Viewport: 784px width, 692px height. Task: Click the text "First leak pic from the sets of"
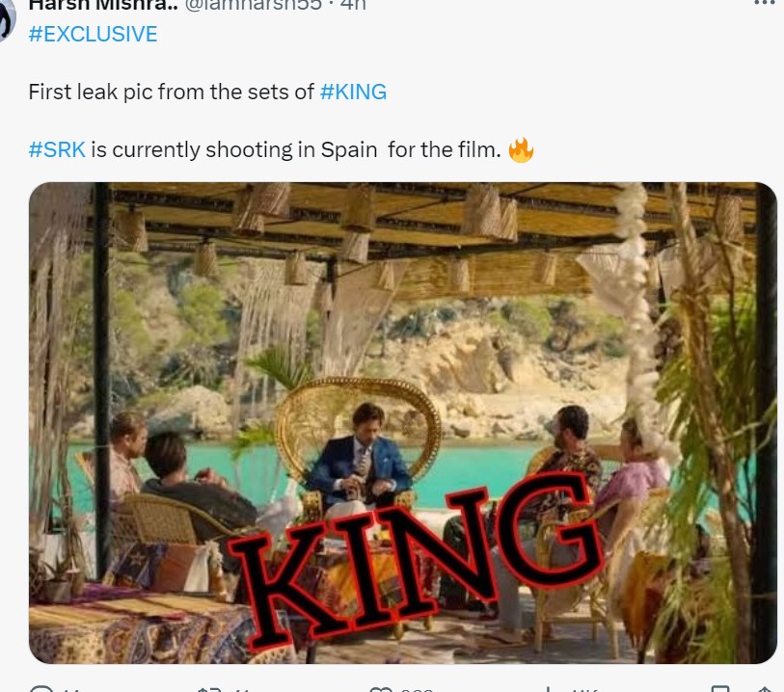[x=172, y=93]
